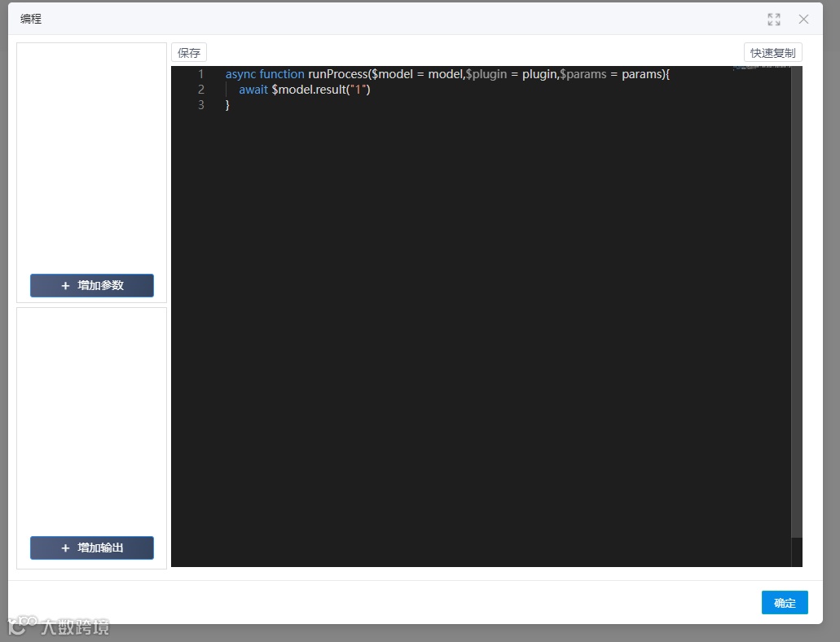Click the 'function' keyword on line 1

point(282,74)
